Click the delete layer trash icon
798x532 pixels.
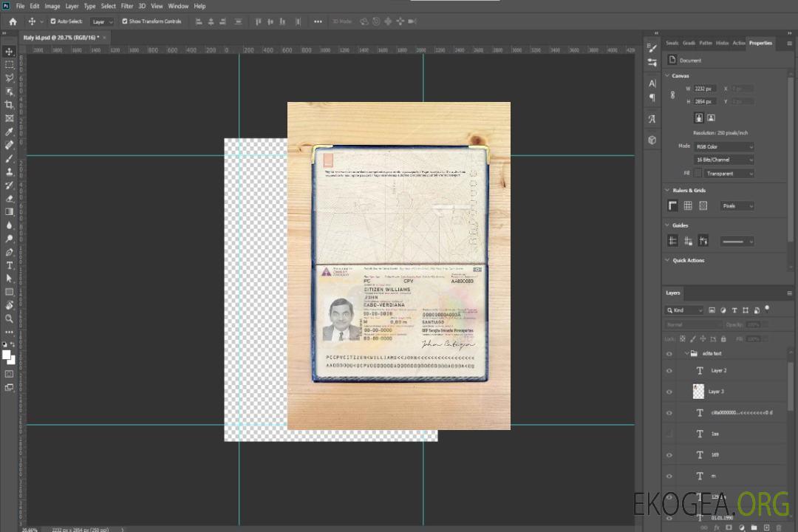(778, 527)
